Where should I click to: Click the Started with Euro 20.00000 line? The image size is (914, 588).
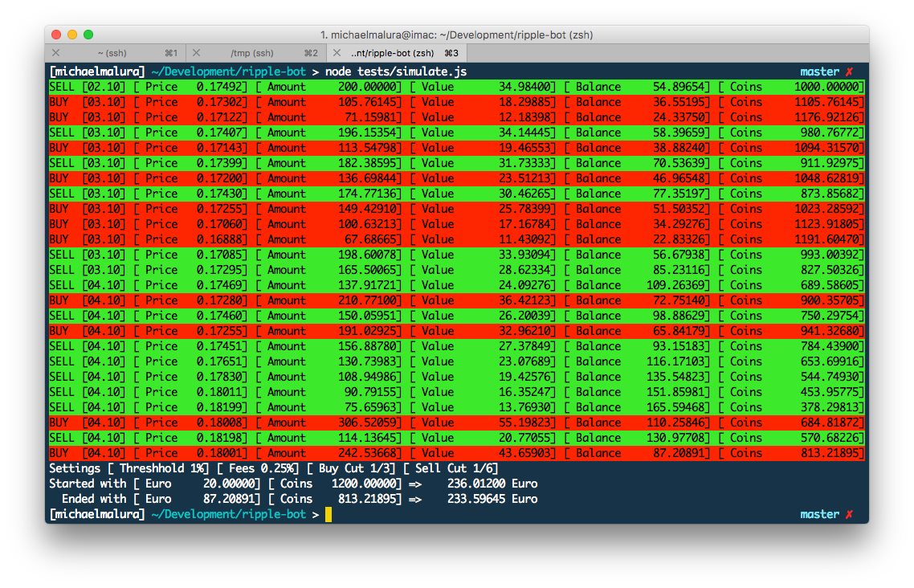pyautogui.click(x=201, y=484)
